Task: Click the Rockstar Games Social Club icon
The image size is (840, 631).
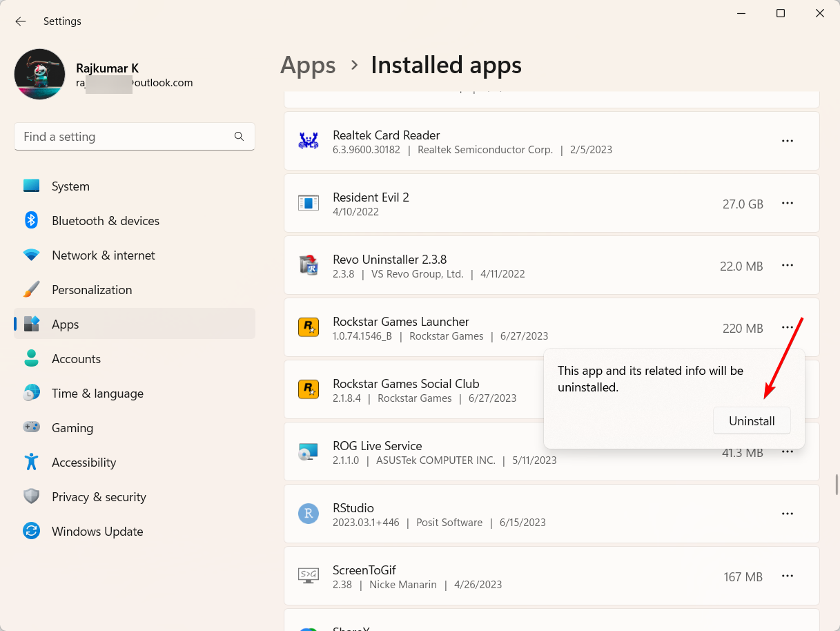Action: (x=308, y=389)
